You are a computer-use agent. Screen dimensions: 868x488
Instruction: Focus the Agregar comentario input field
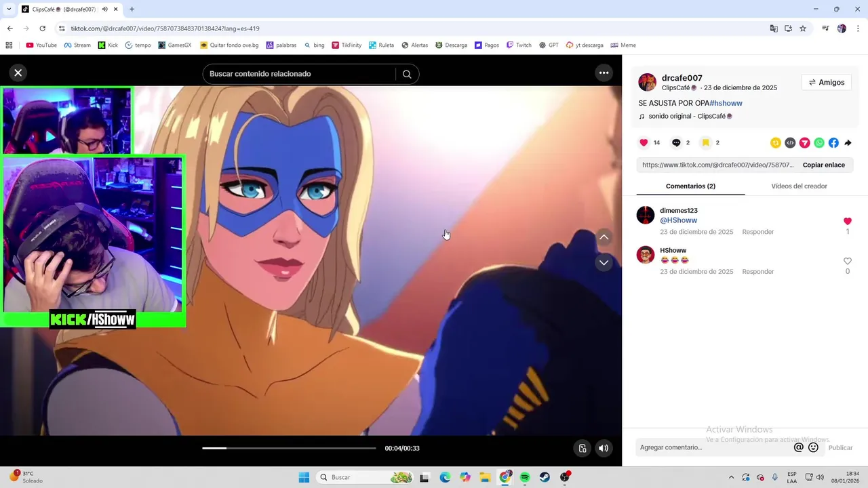(x=714, y=447)
